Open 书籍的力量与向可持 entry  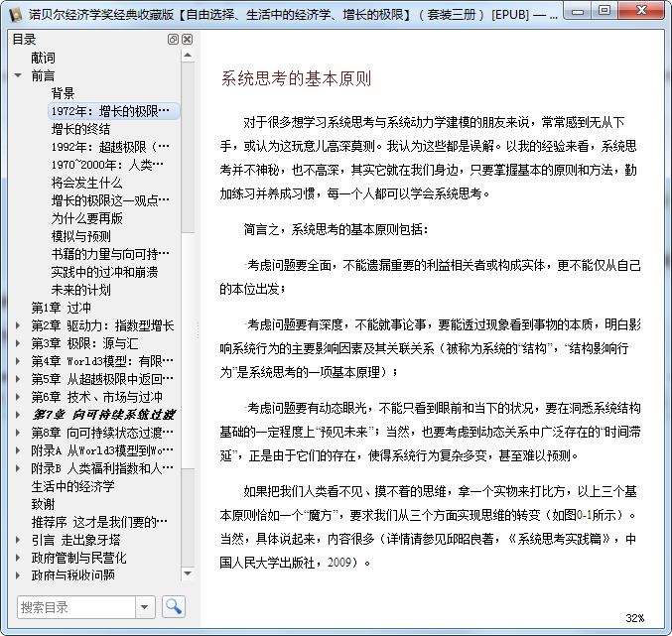[110, 254]
